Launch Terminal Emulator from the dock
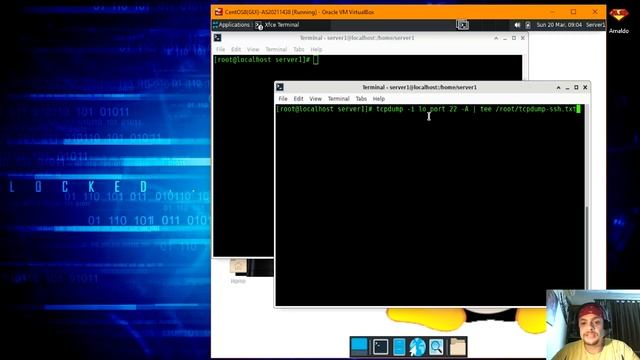Image resolution: width=640 pixels, height=360 pixels. point(380,347)
